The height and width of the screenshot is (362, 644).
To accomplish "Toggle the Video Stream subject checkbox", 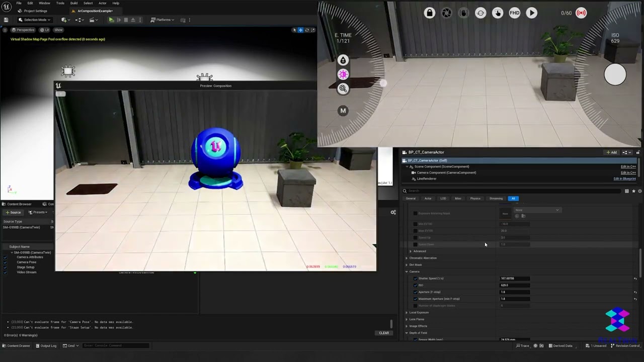I will coord(5,272).
